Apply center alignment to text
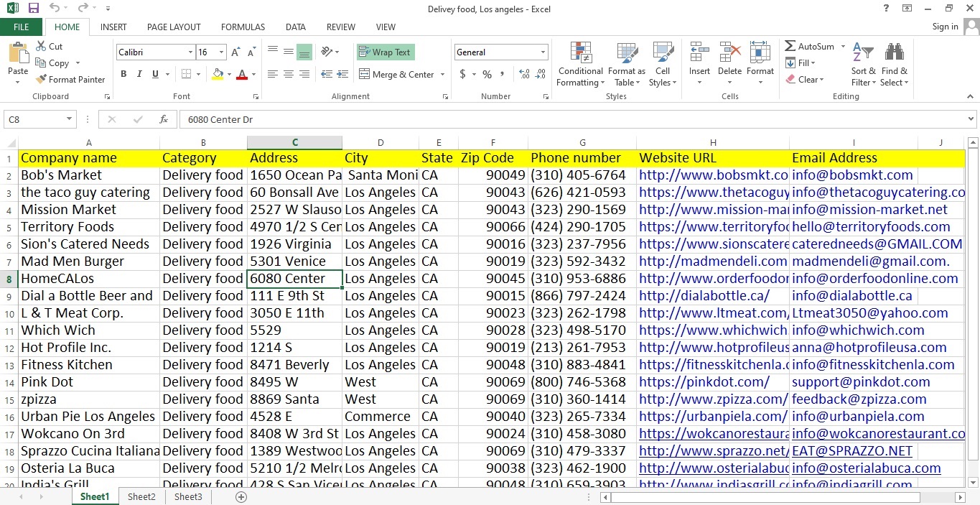Viewport: 980px width, 505px height. (288, 74)
